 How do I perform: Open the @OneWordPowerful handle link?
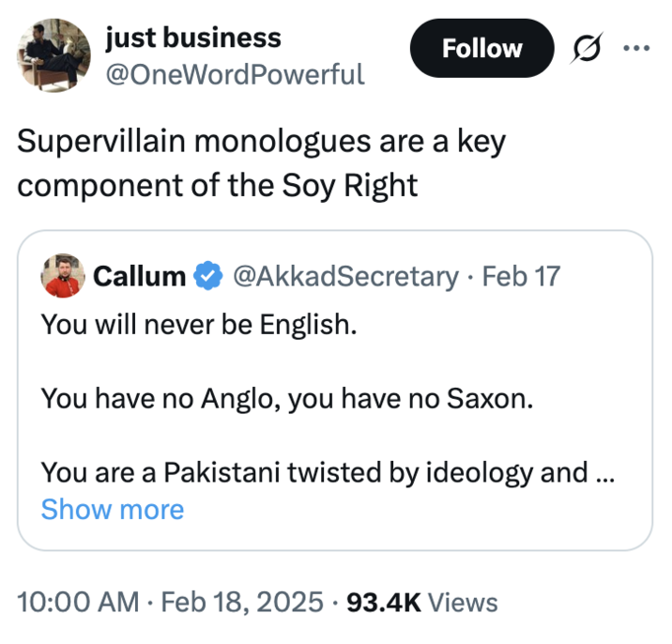[x=235, y=73]
